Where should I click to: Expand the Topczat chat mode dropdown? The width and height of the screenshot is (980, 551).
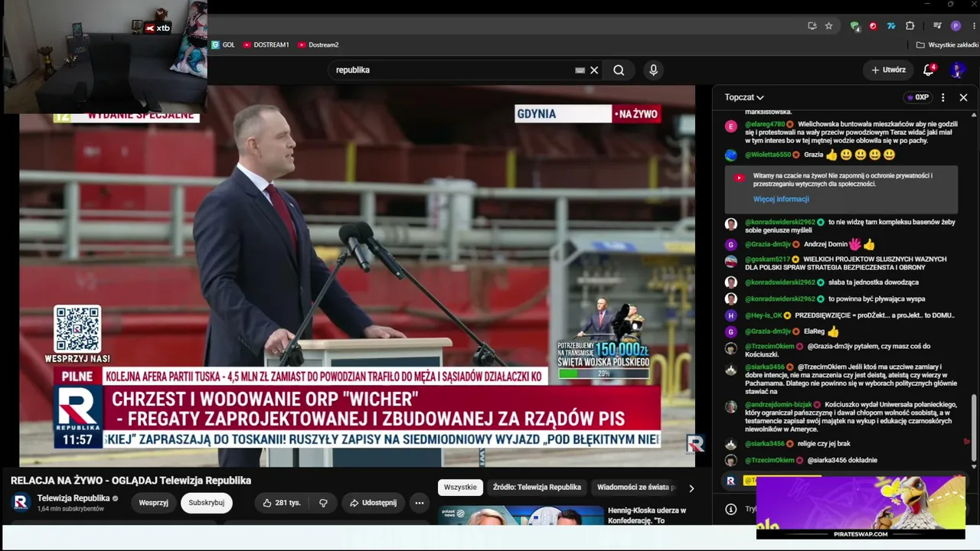click(x=744, y=97)
